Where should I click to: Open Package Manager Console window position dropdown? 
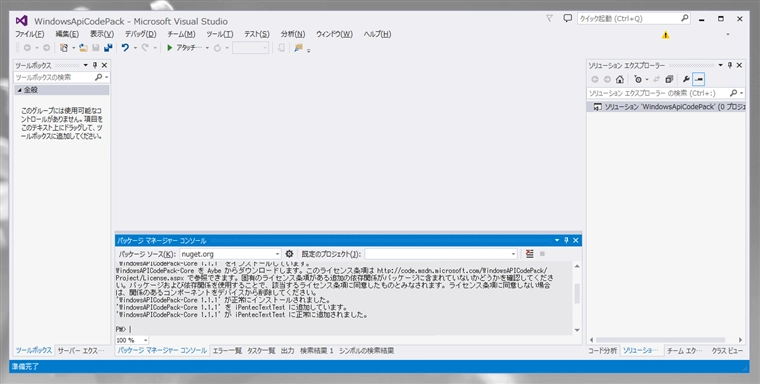[x=557, y=240]
